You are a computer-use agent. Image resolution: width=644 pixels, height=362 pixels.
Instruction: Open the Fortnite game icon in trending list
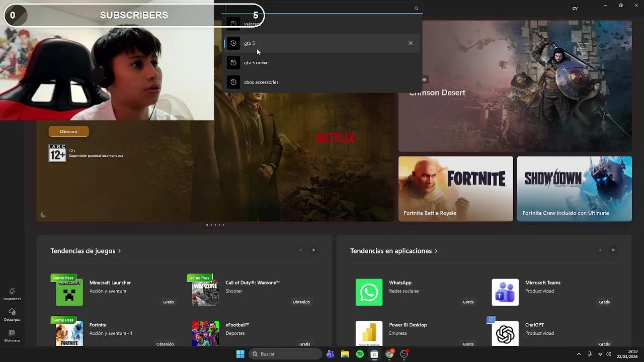tap(69, 333)
